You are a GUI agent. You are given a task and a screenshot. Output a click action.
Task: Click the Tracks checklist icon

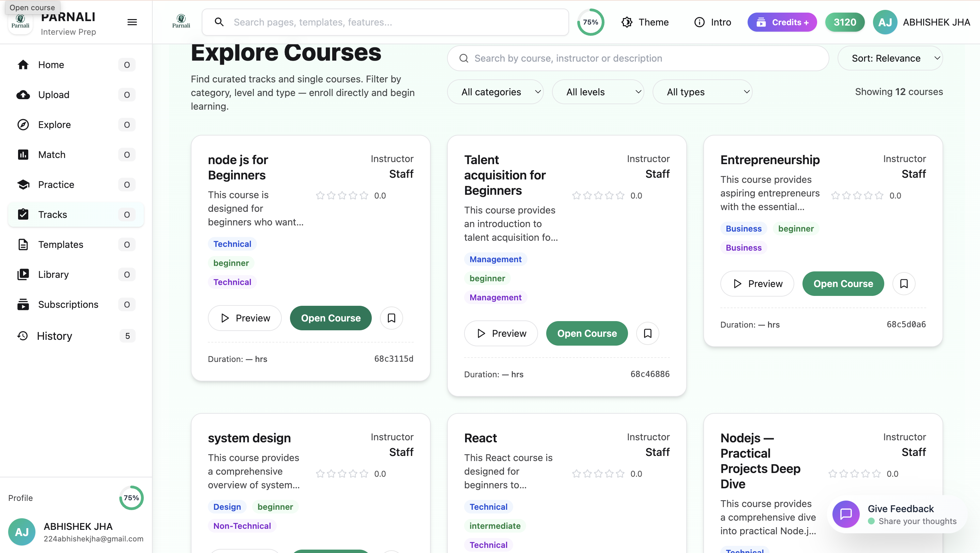click(x=23, y=215)
